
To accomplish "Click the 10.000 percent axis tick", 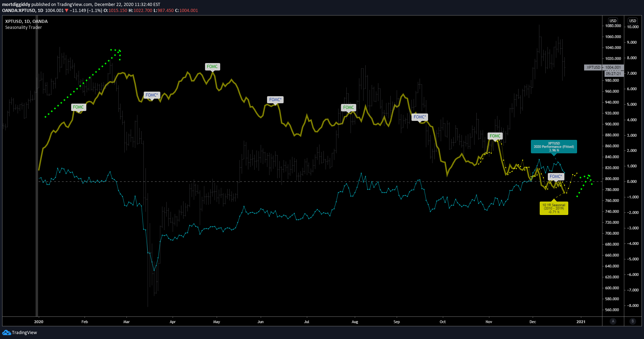I will [633, 27].
